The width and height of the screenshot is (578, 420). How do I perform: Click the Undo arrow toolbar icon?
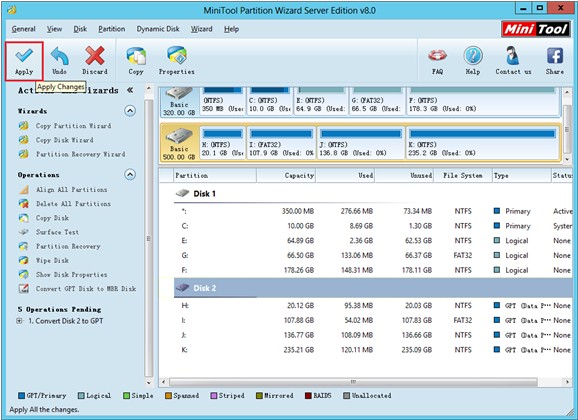[59, 56]
